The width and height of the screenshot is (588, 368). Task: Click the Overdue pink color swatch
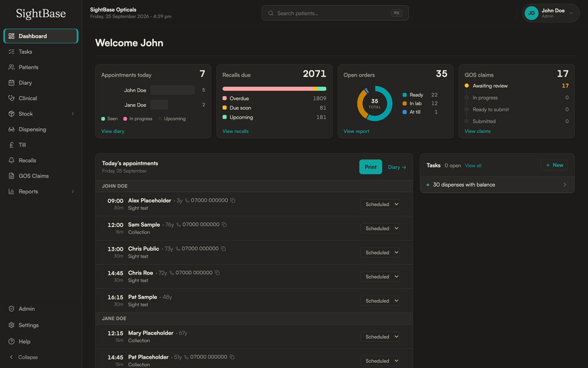(x=225, y=98)
